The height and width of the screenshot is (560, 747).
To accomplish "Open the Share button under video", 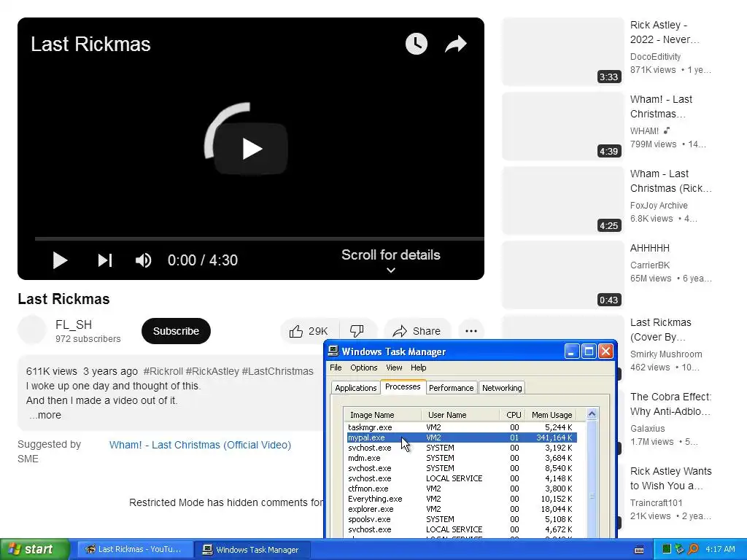I will [x=417, y=331].
